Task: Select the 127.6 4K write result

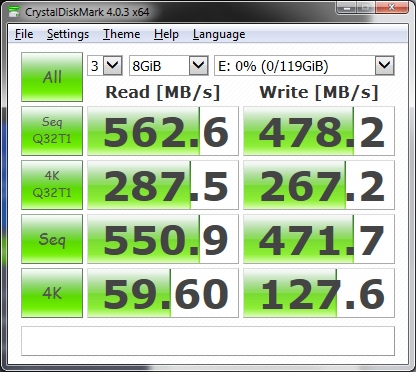Action: pos(319,293)
